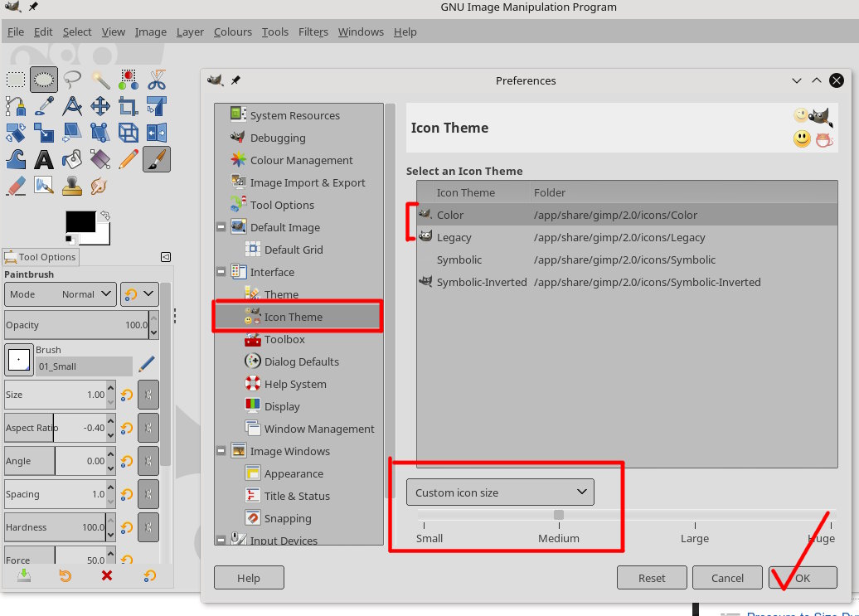The height and width of the screenshot is (616, 859).
Task: Select the Warp Transform tool
Action: (16, 159)
